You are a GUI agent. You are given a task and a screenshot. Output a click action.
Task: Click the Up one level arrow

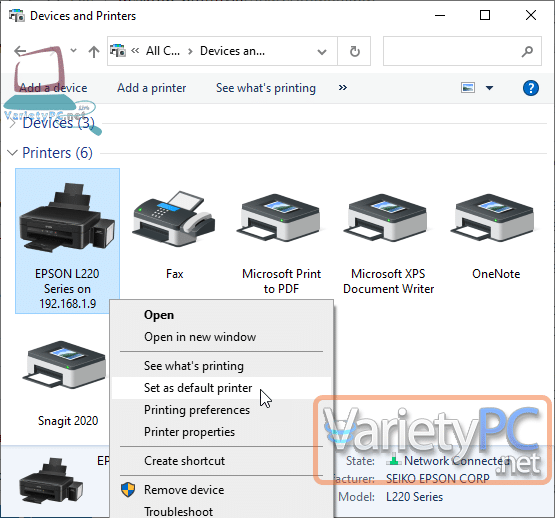point(94,52)
